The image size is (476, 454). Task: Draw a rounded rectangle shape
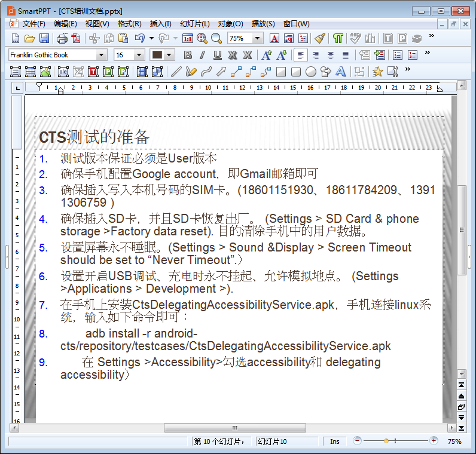point(295,72)
